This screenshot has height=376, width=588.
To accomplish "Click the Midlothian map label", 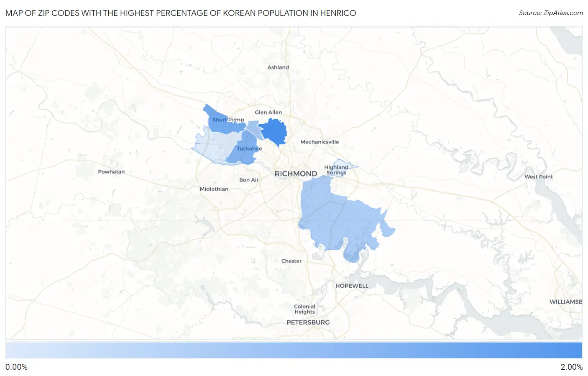I will click(214, 189).
